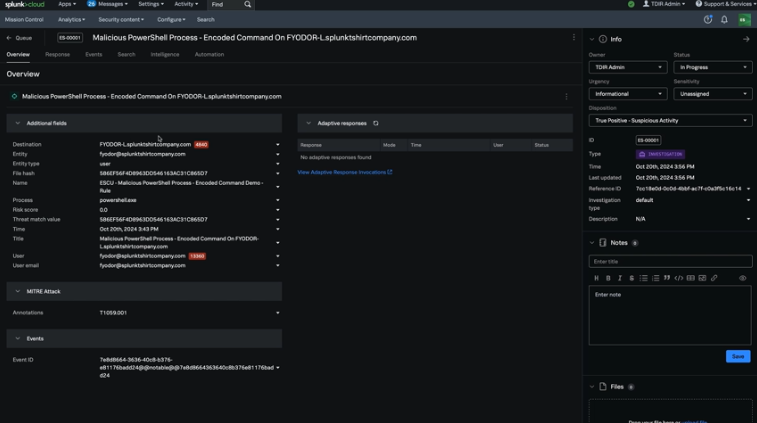The image size is (757, 423).
Task: Apply italic formatting in note
Action: (620, 278)
